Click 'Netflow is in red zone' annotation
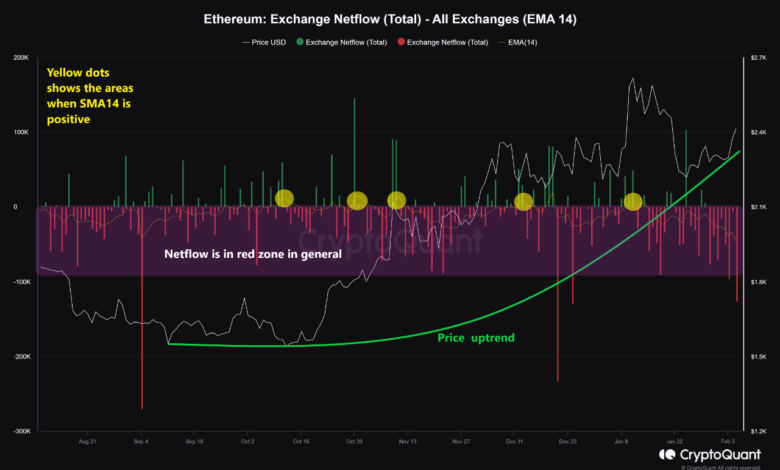 tap(253, 254)
